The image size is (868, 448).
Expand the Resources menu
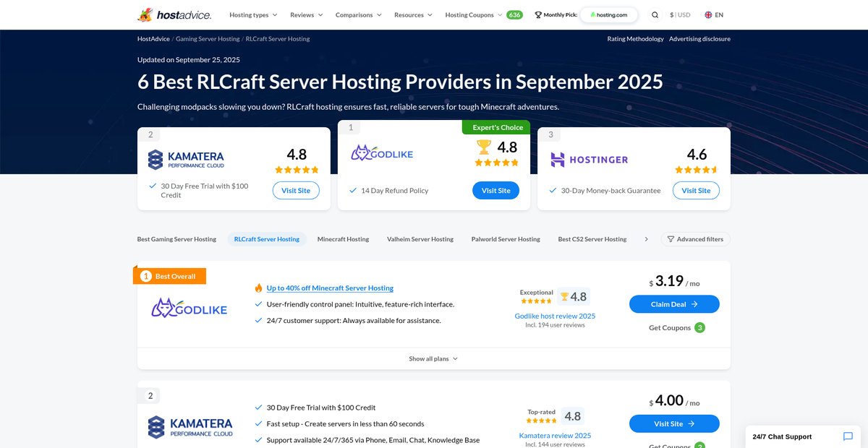(x=413, y=14)
